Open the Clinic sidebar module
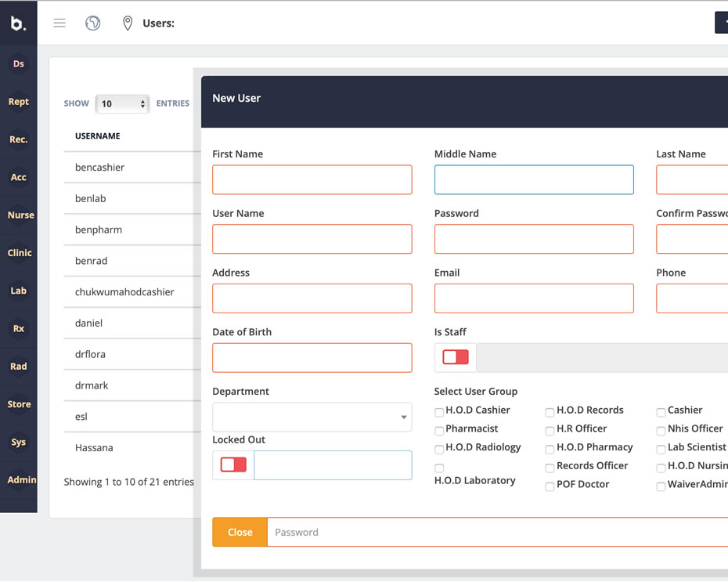 click(20, 253)
